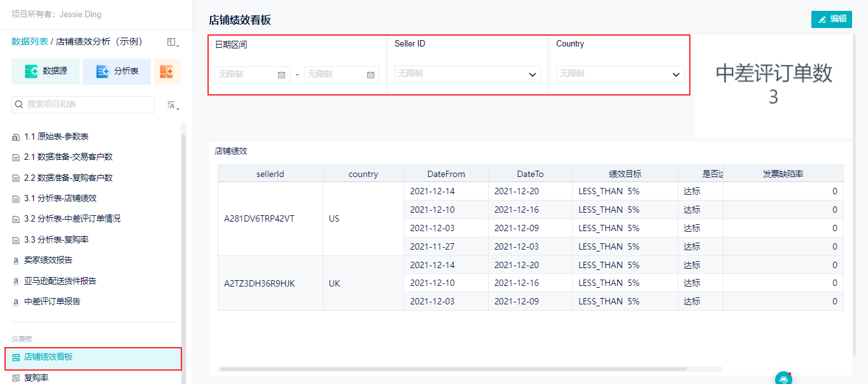The width and height of the screenshot is (868, 384).
Task: Click the table's horizontal scrollbar
Action: coord(452,369)
